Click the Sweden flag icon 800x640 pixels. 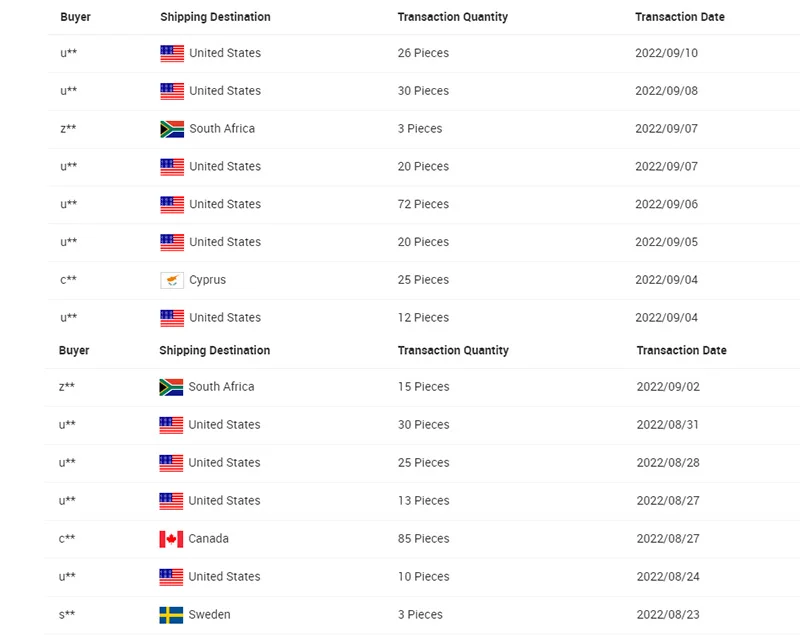coord(171,615)
